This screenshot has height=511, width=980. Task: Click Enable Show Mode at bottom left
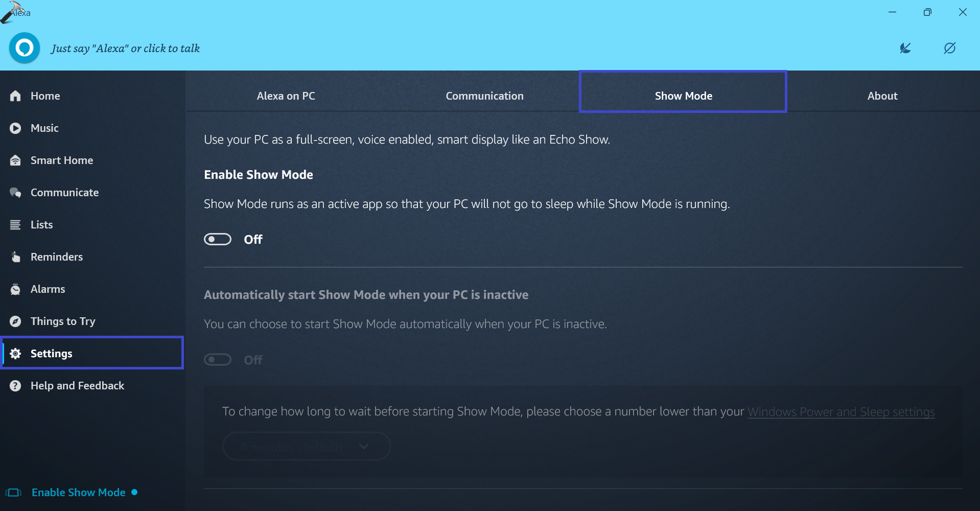78,493
